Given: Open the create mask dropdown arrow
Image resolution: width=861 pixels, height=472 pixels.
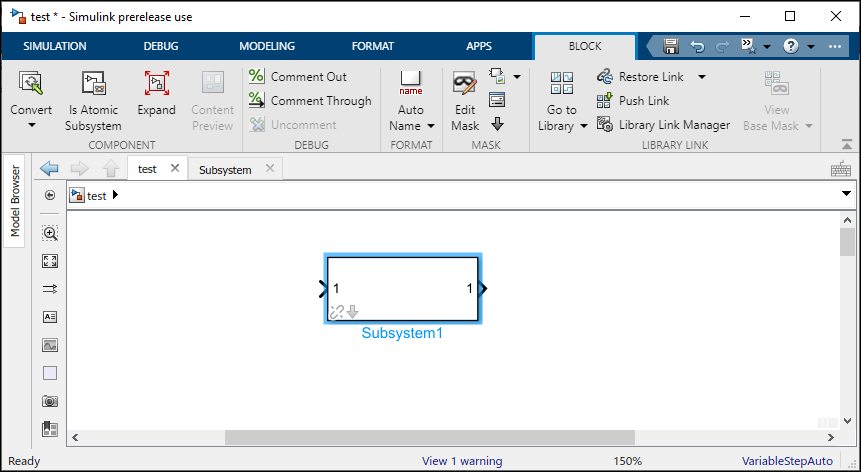Looking at the screenshot, I should [x=517, y=77].
